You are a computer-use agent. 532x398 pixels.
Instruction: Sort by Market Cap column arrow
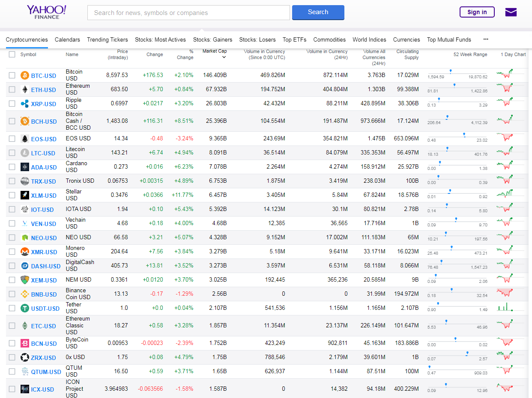(x=224, y=57)
